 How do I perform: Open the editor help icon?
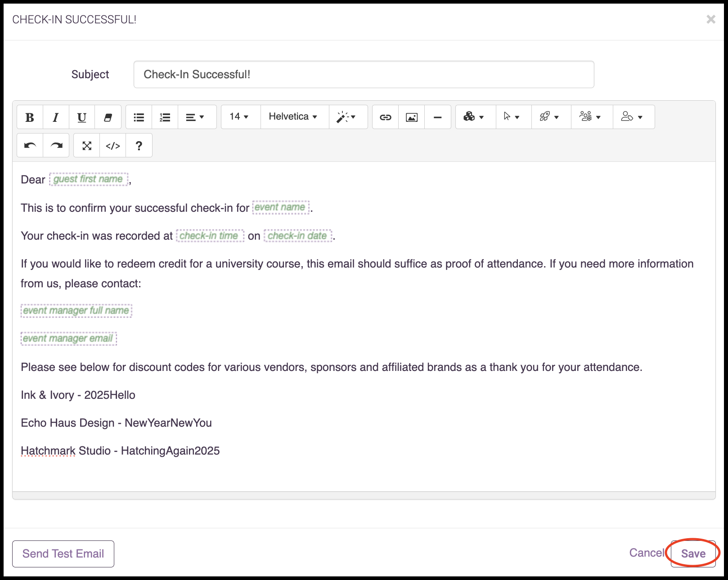point(139,145)
